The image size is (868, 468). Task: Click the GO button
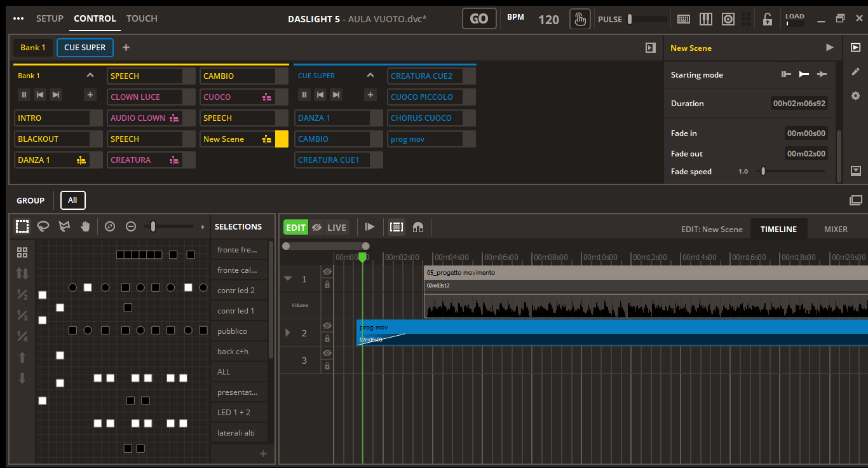pos(479,19)
